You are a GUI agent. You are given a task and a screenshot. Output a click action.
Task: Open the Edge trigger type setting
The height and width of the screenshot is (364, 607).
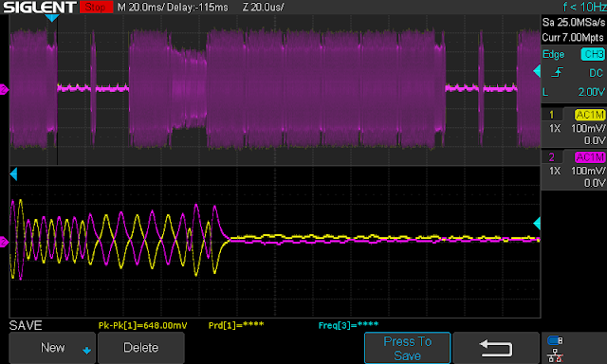[553, 55]
